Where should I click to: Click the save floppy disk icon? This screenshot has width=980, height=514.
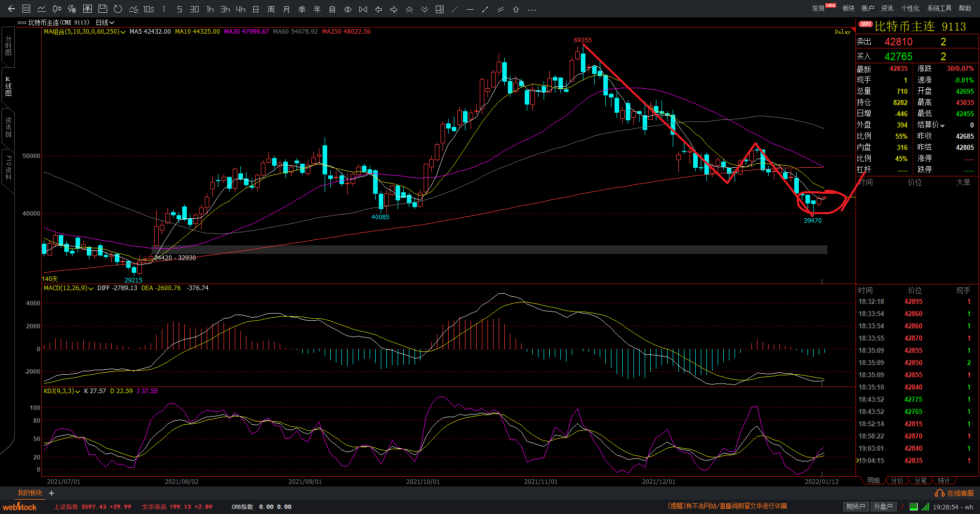(x=103, y=9)
